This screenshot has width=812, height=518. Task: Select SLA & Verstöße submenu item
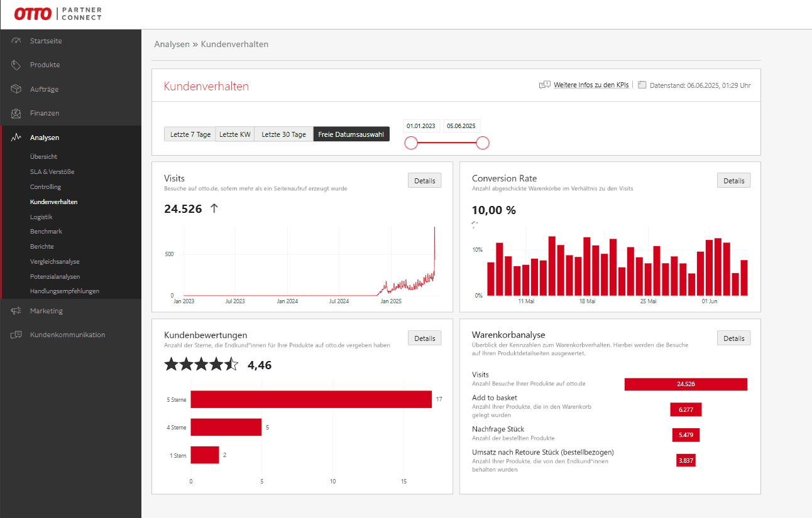pyautogui.click(x=52, y=171)
